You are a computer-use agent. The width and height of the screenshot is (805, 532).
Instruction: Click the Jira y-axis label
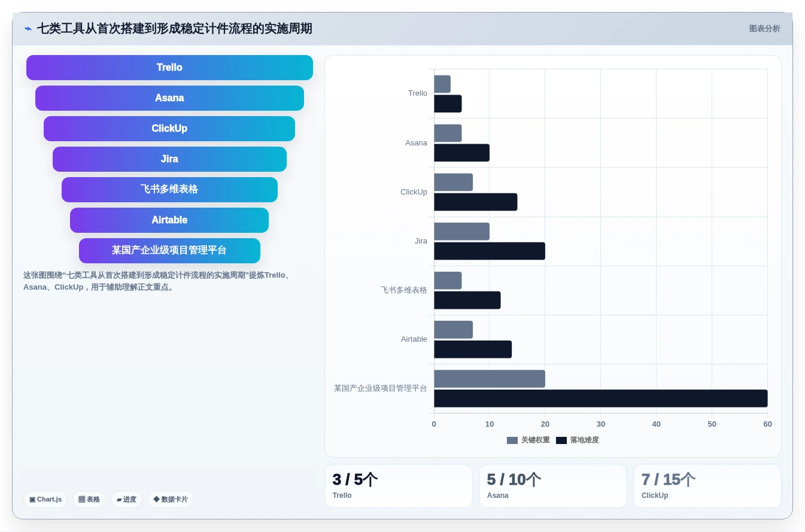point(421,241)
